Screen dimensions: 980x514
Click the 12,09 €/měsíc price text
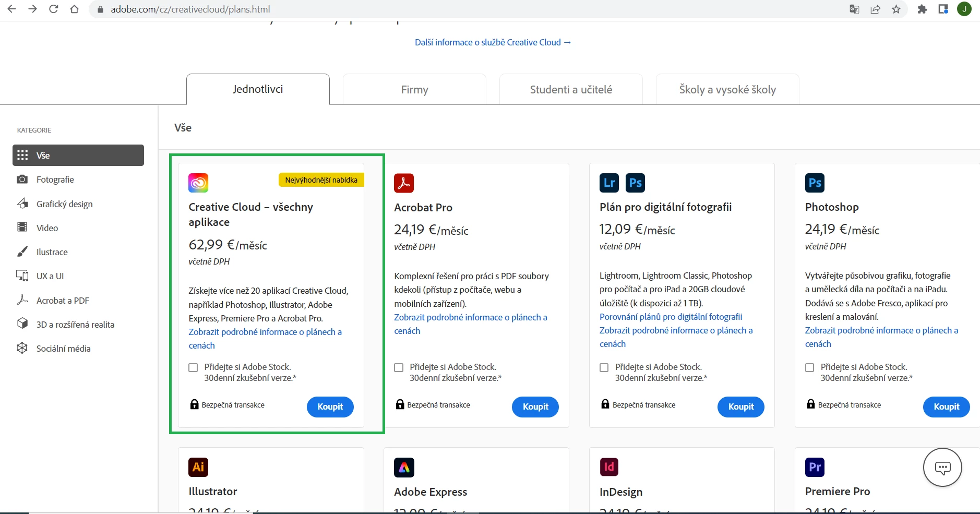coord(637,230)
